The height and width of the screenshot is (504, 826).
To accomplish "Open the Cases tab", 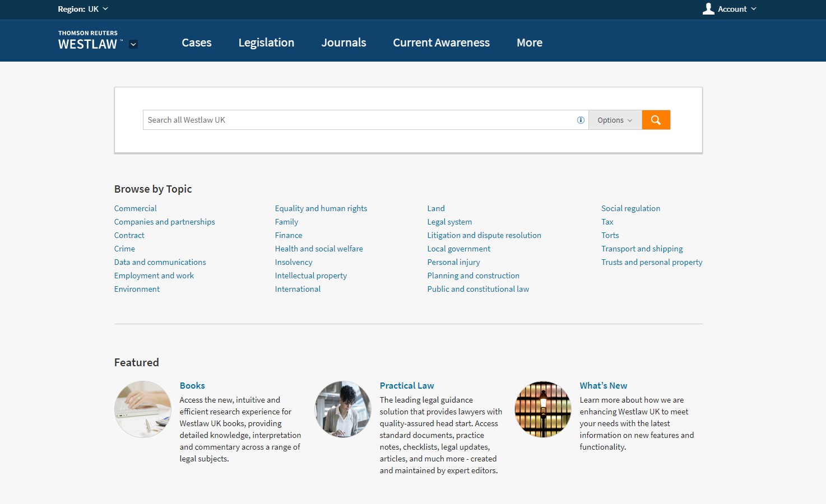I will 197,43.
